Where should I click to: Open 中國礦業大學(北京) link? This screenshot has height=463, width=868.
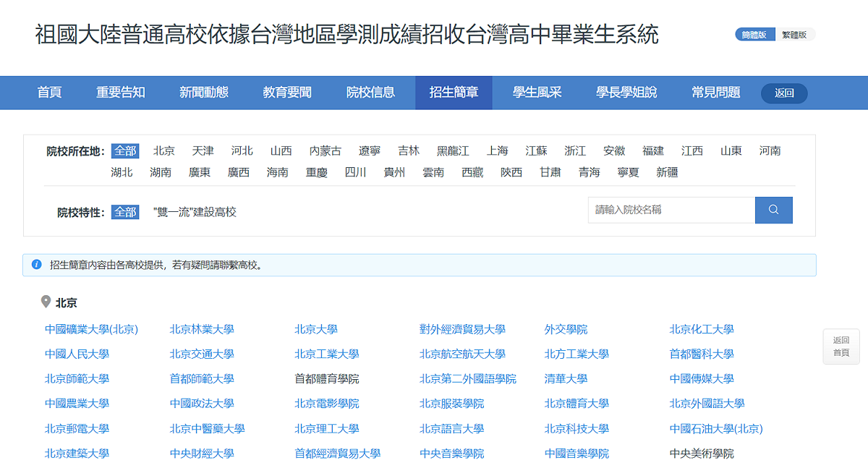91,329
